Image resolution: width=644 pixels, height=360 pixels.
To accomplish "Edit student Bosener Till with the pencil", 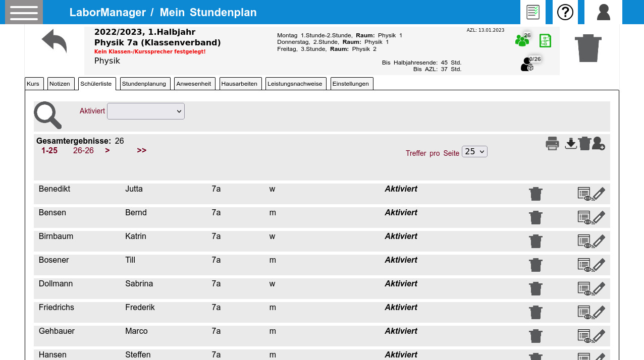I will [599, 265].
